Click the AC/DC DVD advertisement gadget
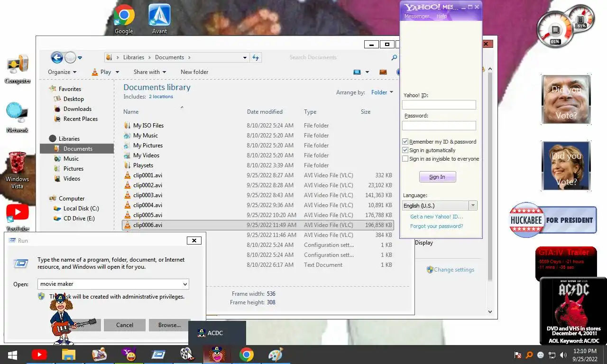This screenshot has height=364, width=607. (x=573, y=311)
